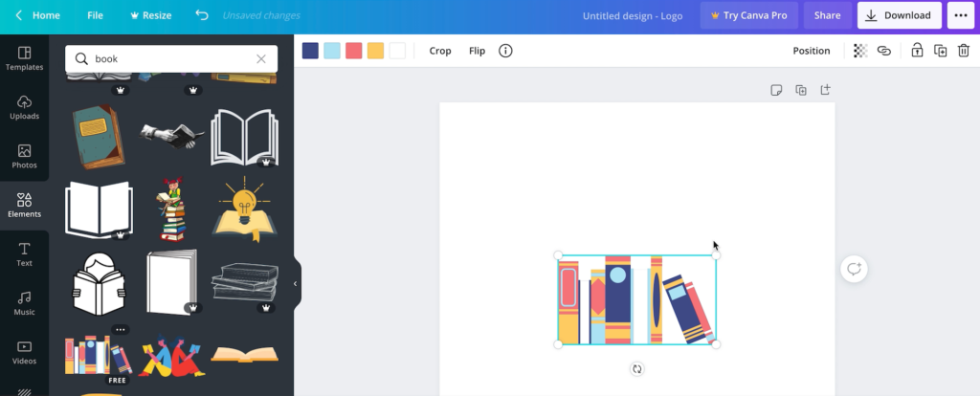Pick the dark blue color swatch

click(310, 51)
